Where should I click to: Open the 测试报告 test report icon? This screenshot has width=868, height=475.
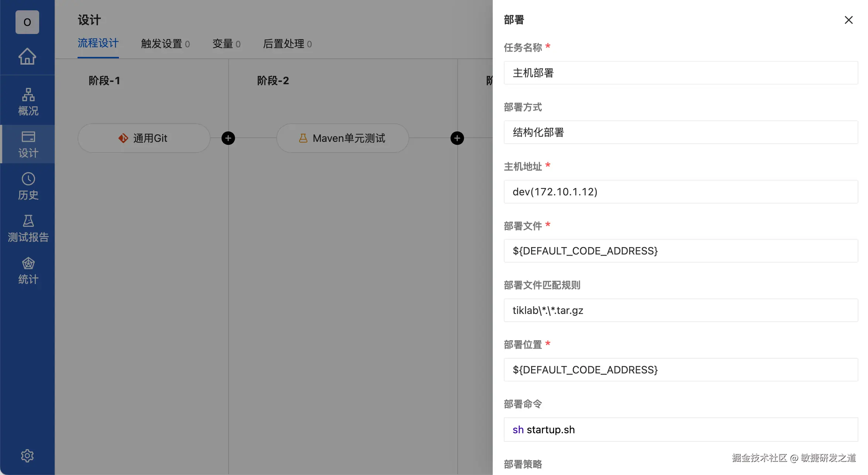coord(28,228)
